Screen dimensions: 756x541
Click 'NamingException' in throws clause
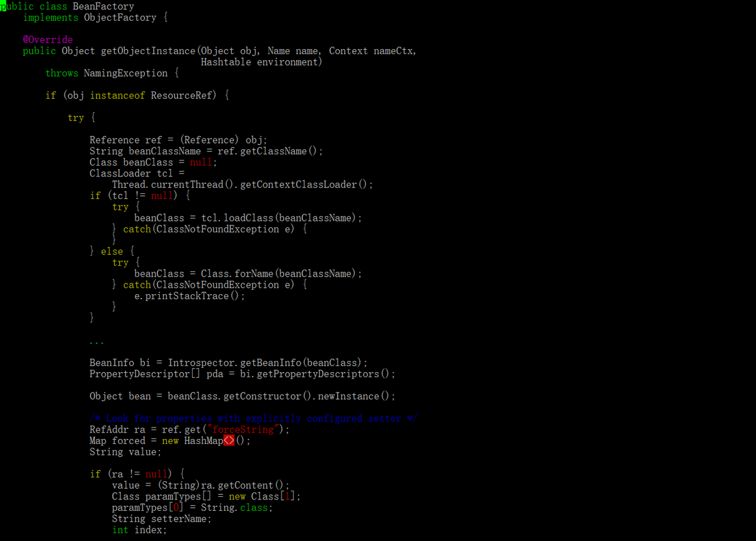point(125,73)
